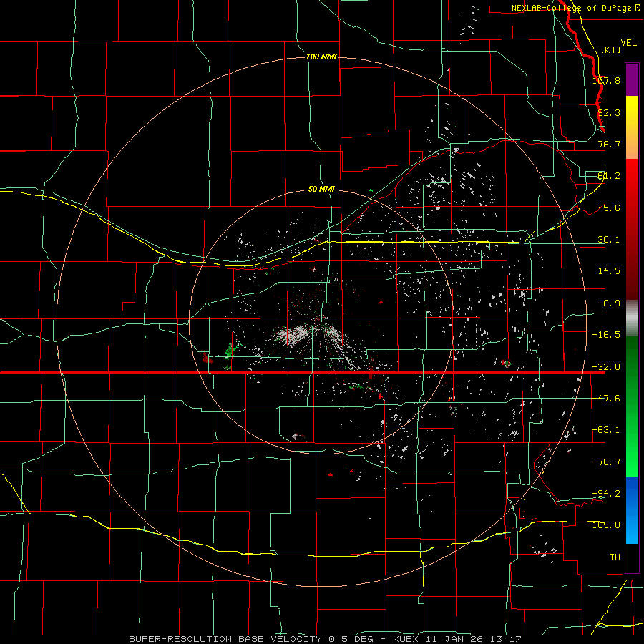Click the 13:17 time stamp in caption
This screenshot has height=644, width=644.
coord(507,639)
